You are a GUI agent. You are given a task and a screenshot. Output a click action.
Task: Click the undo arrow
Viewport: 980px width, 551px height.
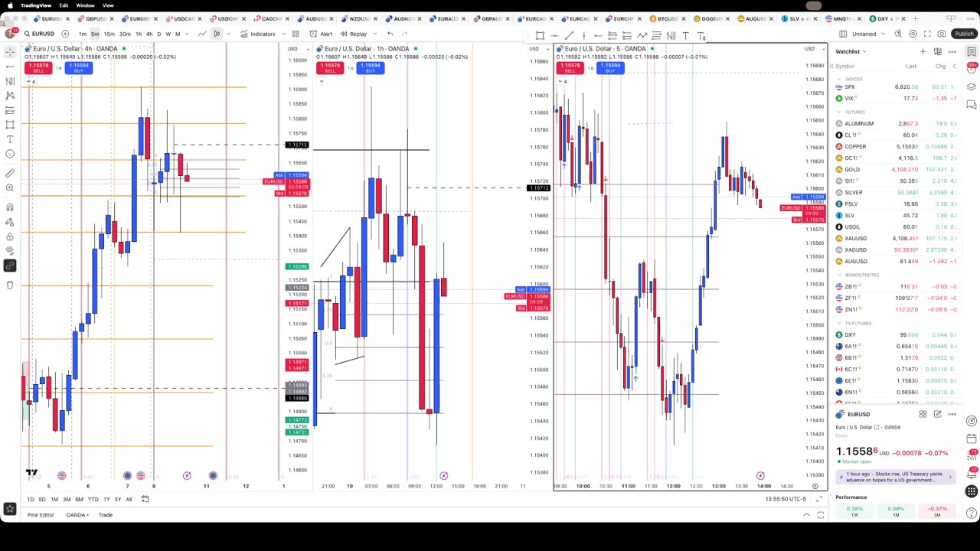(x=390, y=34)
